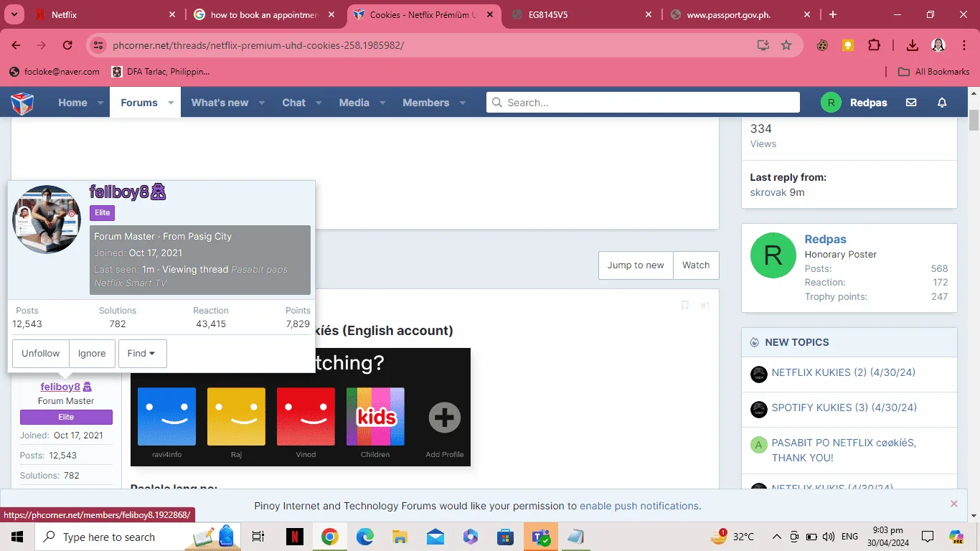Switch to the www.passport.gov.ph tab
Screen dimensions: 980x551
click(740, 14)
